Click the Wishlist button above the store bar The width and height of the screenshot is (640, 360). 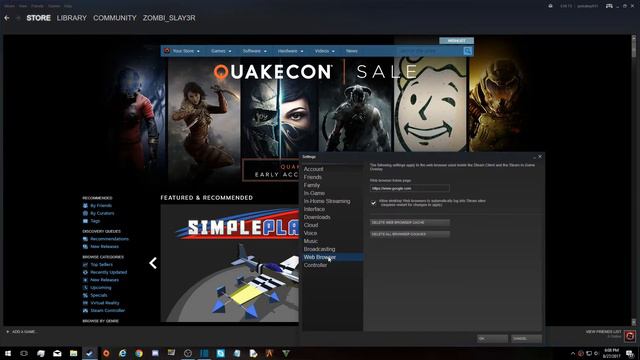456,41
